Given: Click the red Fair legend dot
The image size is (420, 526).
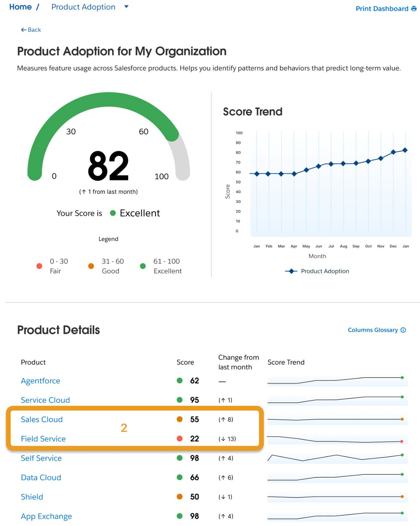Looking at the screenshot, I should coord(39,266).
